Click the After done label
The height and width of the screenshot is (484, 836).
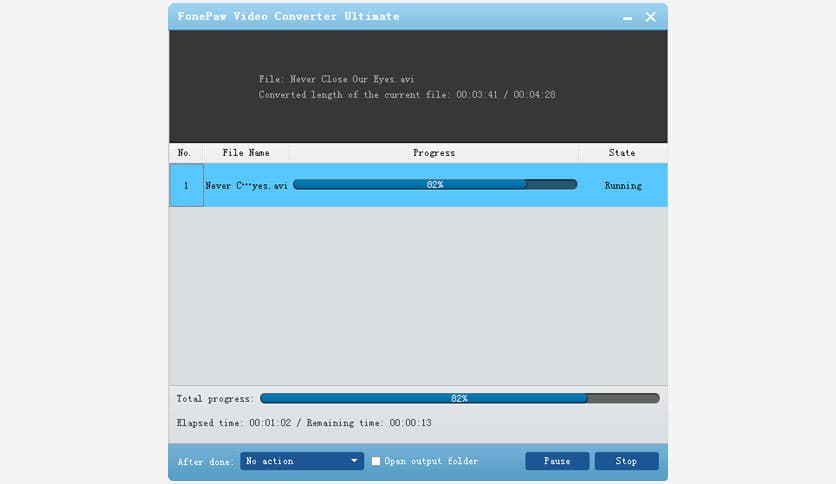[205, 462]
